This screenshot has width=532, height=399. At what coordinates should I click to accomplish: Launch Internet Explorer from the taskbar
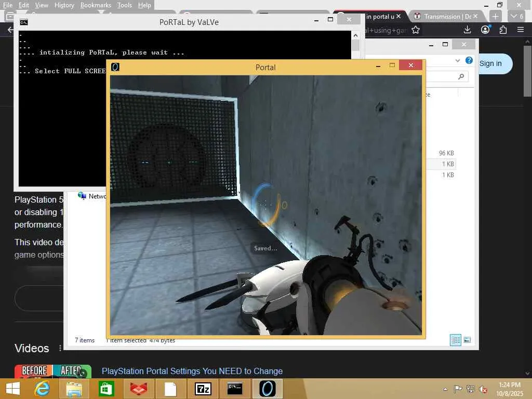[x=42, y=389]
